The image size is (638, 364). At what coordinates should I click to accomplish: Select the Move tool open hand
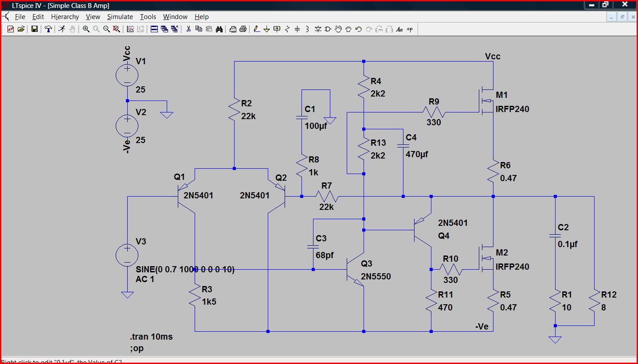click(x=338, y=29)
